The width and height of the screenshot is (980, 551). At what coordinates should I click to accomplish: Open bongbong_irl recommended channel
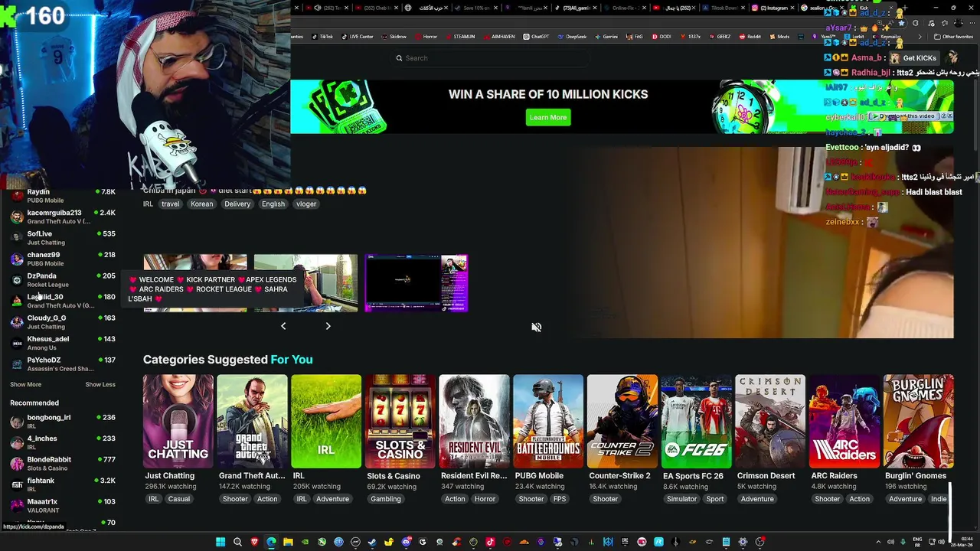pyautogui.click(x=63, y=422)
